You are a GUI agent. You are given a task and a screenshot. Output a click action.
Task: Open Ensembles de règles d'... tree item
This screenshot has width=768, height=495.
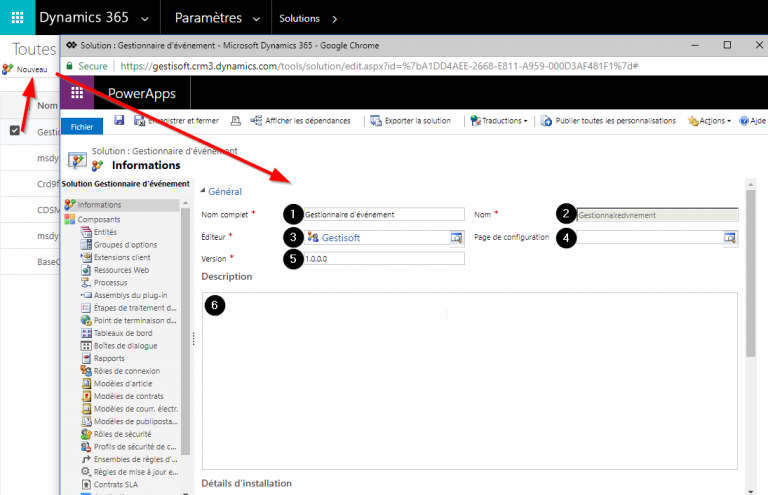(130, 459)
